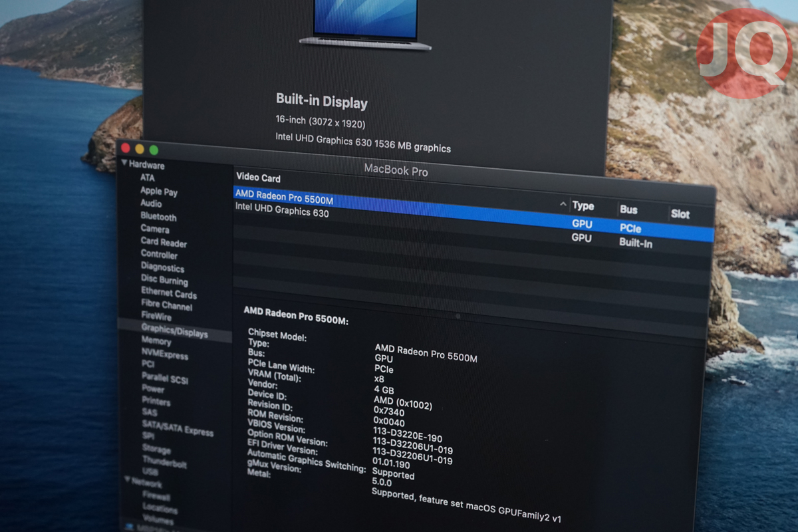
Task: Click the 16-inch (3072 x 1920) resolution text
Action: click(321, 122)
